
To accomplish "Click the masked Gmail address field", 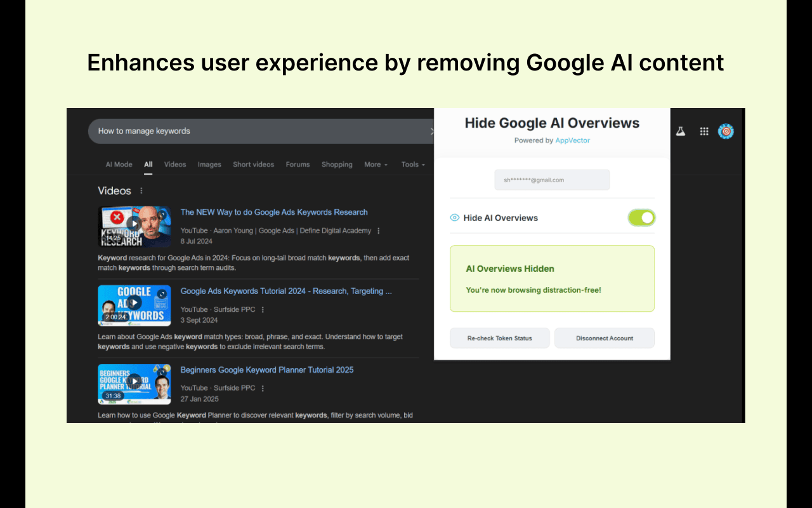I will [x=552, y=180].
